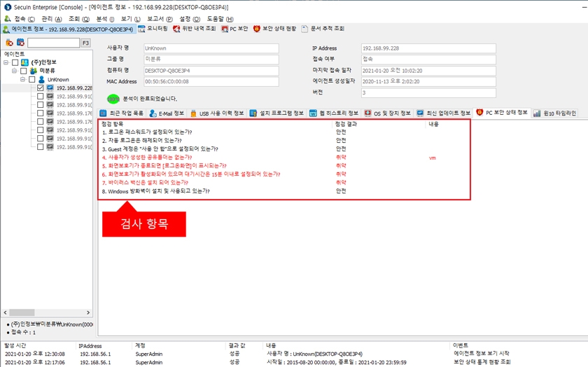
Task: Click log event '보안 상태 통계 현황 조회'
Action: 482,362
